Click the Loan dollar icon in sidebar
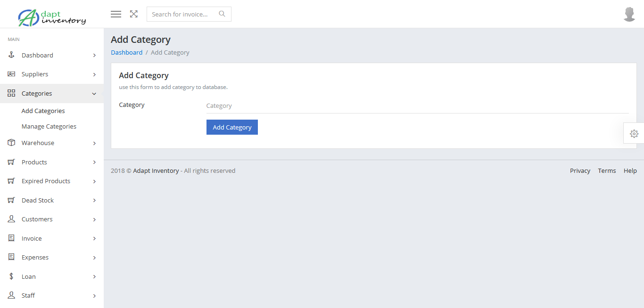 click(x=11, y=276)
